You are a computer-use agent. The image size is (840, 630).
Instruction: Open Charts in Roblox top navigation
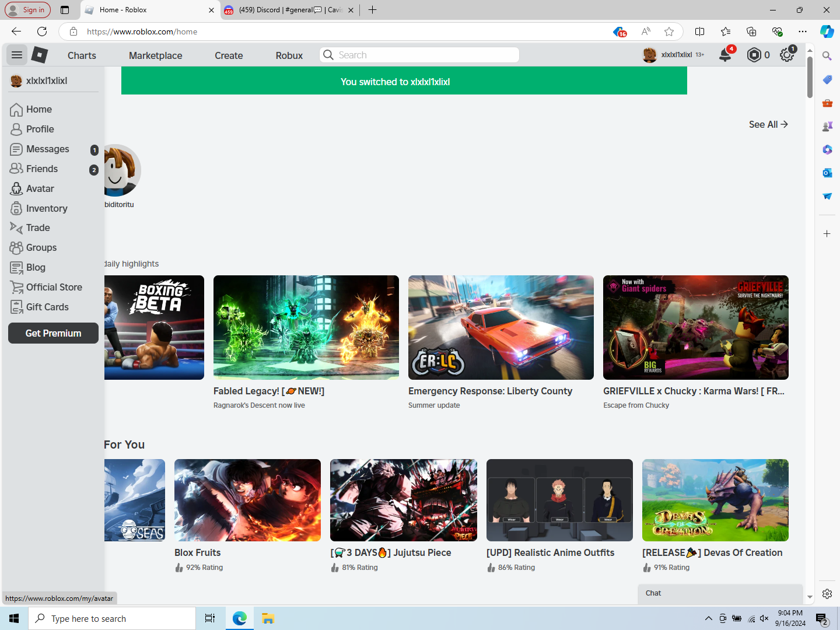[x=82, y=55]
